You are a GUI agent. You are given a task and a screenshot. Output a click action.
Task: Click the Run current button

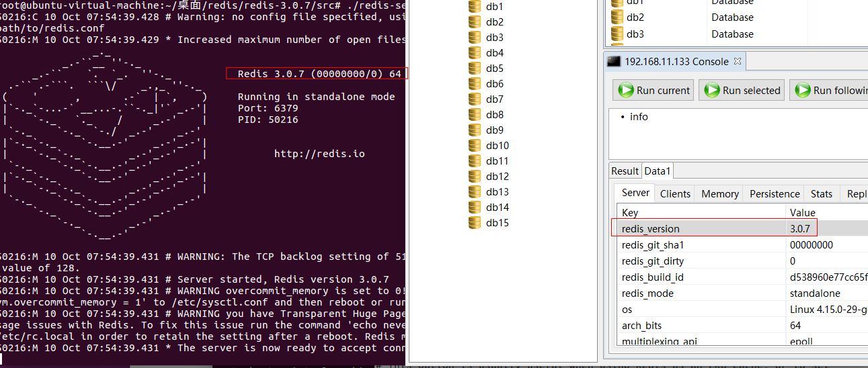[654, 90]
